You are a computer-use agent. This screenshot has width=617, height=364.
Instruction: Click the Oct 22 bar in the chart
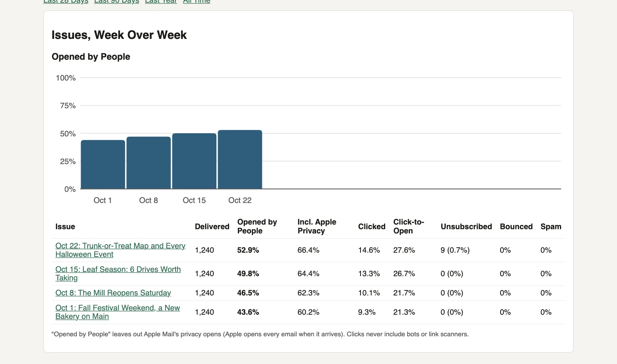click(x=240, y=159)
